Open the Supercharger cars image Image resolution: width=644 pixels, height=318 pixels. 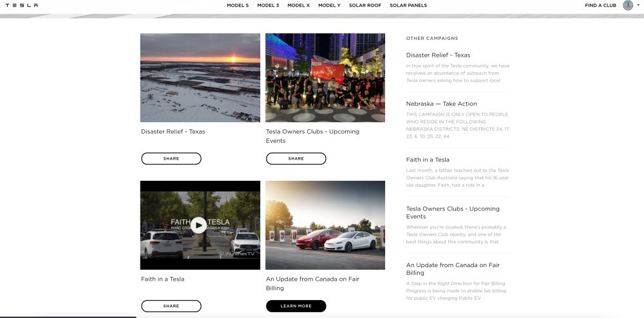pyautogui.click(x=325, y=225)
